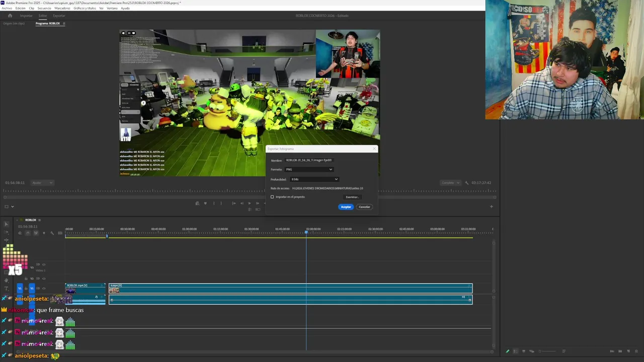The width and height of the screenshot is (644, 362).
Task: Toggle V1 source patching button
Action: tap(20, 288)
